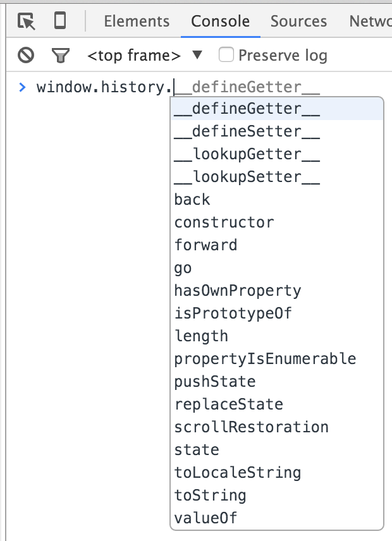Activate the inspect element picker icon
This screenshot has height=541, width=392.
pyautogui.click(x=27, y=21)
